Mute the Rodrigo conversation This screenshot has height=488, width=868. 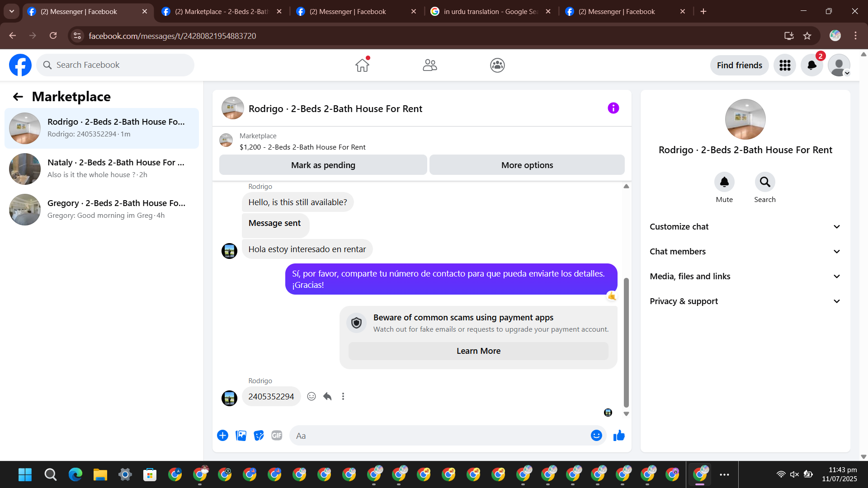(724, 182)
